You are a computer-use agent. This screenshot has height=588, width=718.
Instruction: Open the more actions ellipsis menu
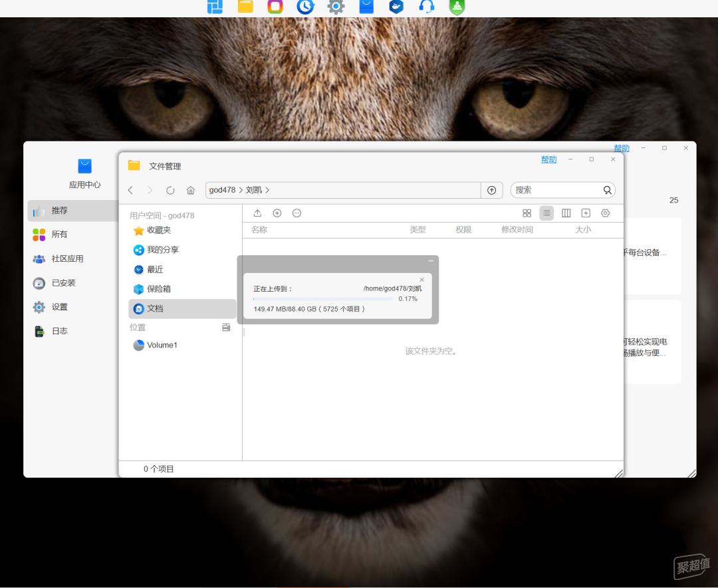pos(297,213)
